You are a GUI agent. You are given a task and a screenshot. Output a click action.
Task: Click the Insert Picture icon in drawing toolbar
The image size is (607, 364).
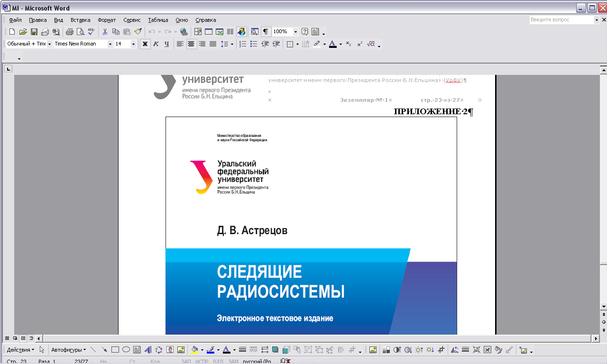tap(181, 350)
